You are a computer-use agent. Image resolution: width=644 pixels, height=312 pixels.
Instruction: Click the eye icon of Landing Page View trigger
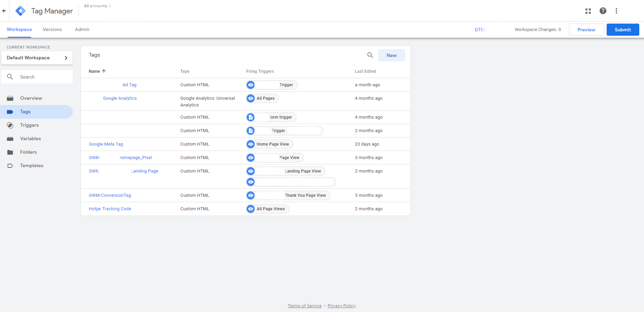[251, 171]
